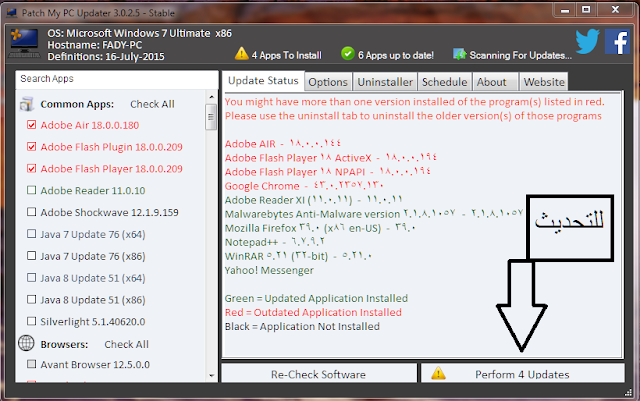The image size is (640, 401).
Task: Click Adobe Flash Player ActiveX status line
Action: tap(331, 158)
